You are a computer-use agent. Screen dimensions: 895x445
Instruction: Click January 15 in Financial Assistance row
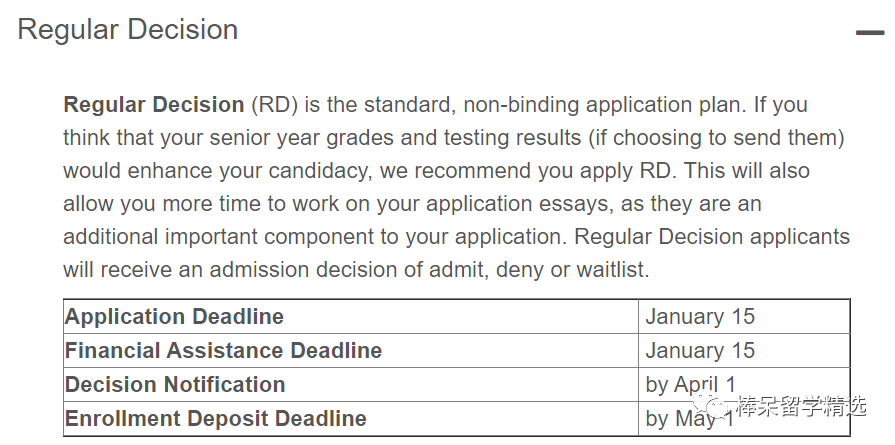700,351
